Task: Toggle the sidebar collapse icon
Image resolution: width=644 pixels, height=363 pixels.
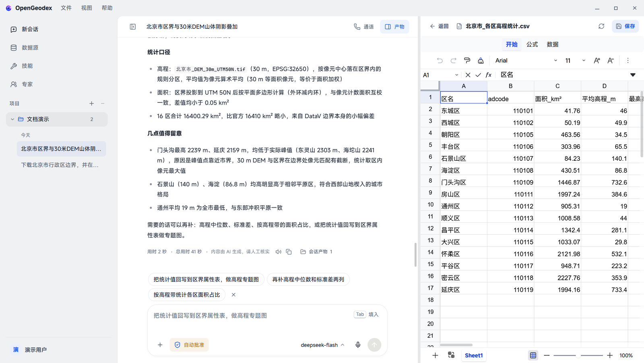Action: point(133,27)
